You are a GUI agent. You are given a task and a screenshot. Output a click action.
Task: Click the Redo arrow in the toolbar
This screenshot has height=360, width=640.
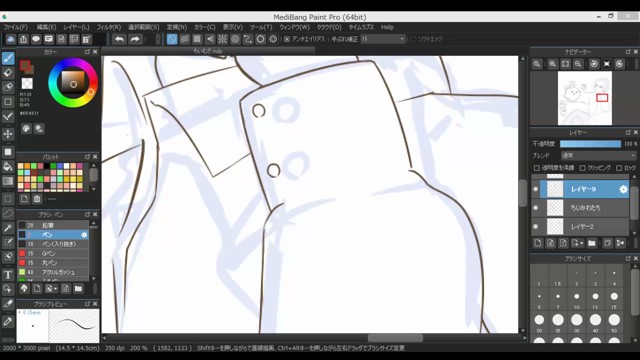point(135,39)
